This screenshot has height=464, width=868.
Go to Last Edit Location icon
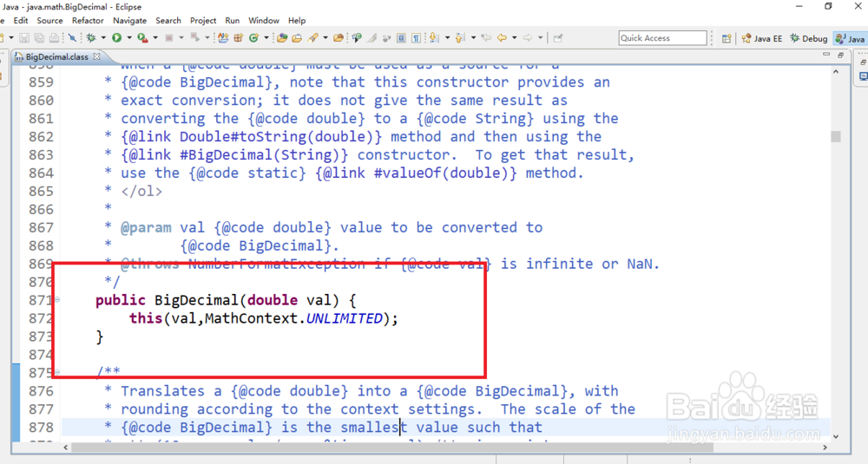[x=486, y=37]
